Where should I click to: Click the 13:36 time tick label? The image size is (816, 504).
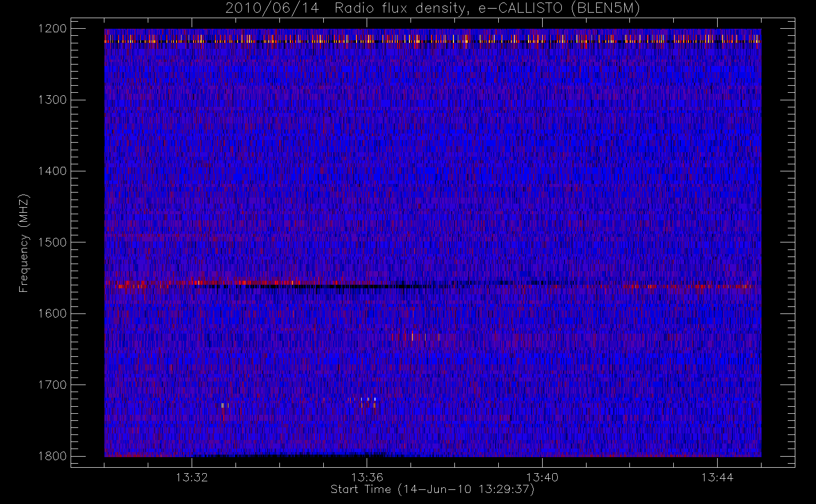(x=367, y=477)
